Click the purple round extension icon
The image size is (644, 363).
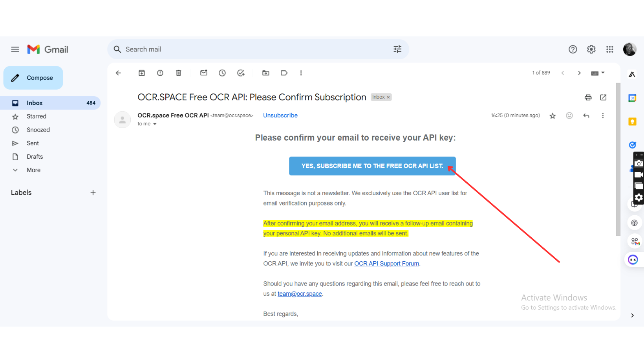(633, 260)
